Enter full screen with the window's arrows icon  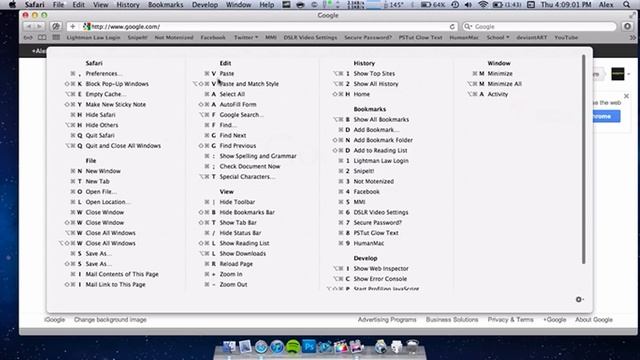(x=632, y=15)
